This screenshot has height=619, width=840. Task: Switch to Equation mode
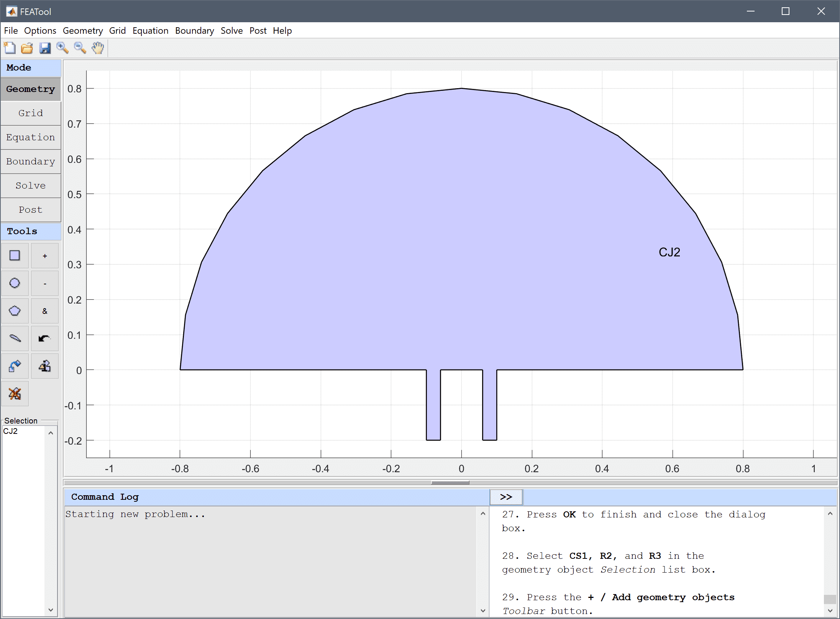point(31,137)
